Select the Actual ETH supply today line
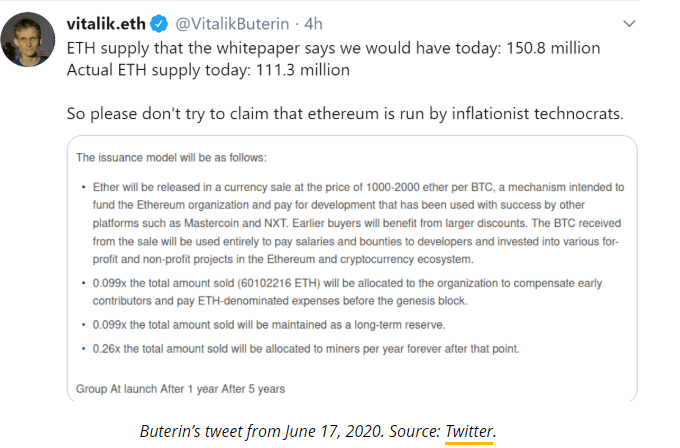 [x=208, y=70]
